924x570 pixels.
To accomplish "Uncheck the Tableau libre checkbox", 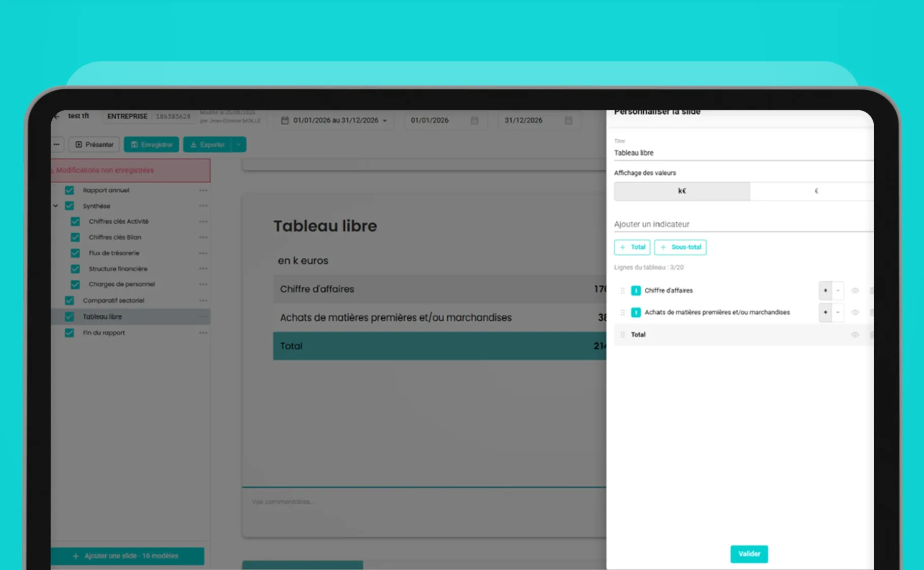I will tap(70, 317).
